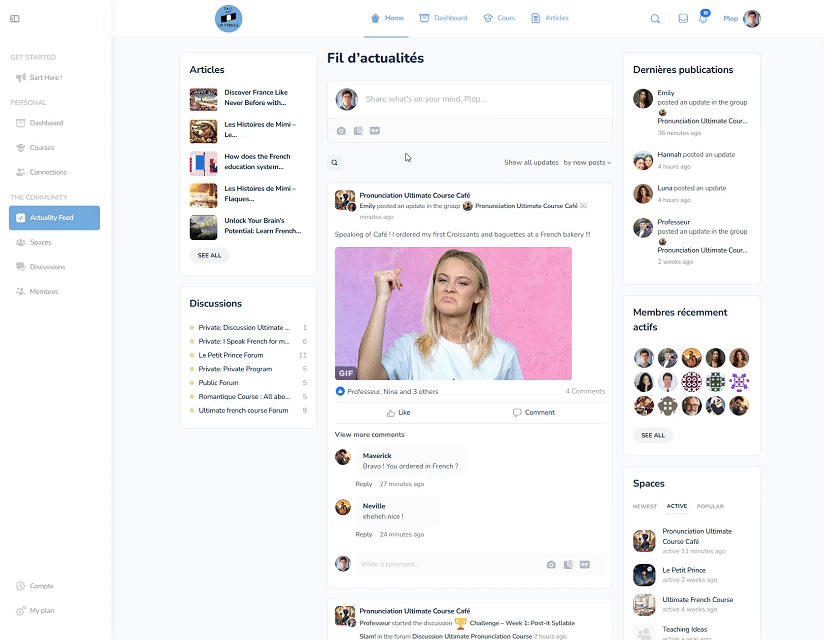Open the notifications bell icon
This screenshot has height=640, width=824.
point(703,18)
